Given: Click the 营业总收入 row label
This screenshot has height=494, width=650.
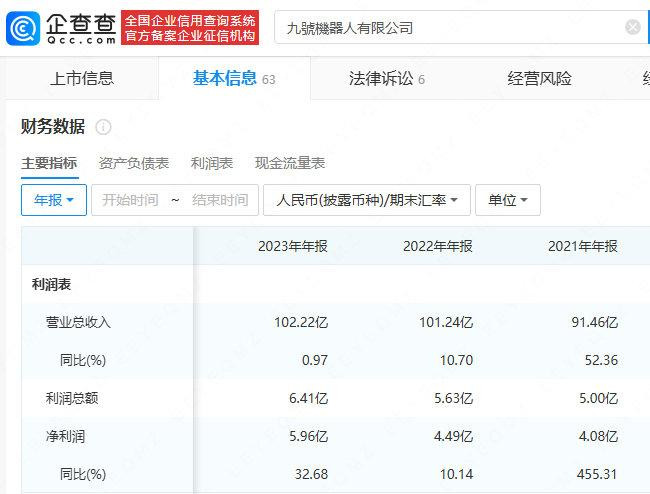Looking at the screenshot, I should [x=78, y=322].
